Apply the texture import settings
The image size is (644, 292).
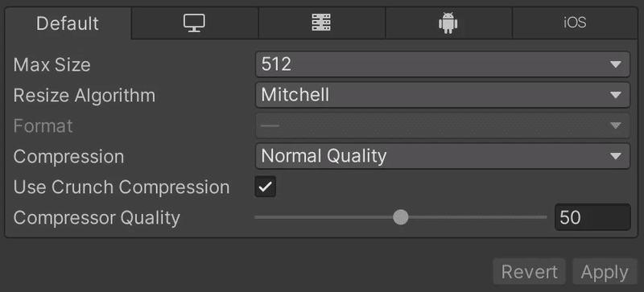click(605, 272)
